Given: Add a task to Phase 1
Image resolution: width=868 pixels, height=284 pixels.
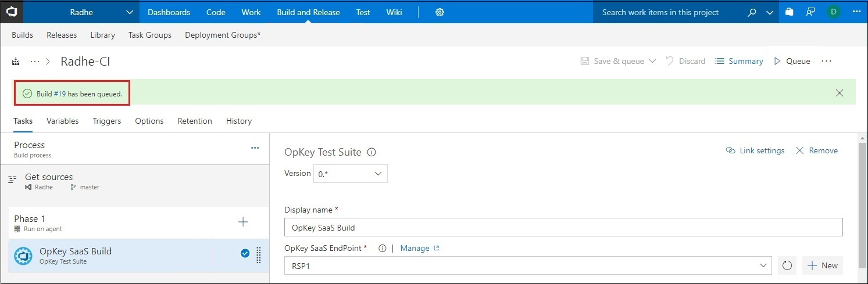Looking at the screenshot, I should (x=243, y=222).
